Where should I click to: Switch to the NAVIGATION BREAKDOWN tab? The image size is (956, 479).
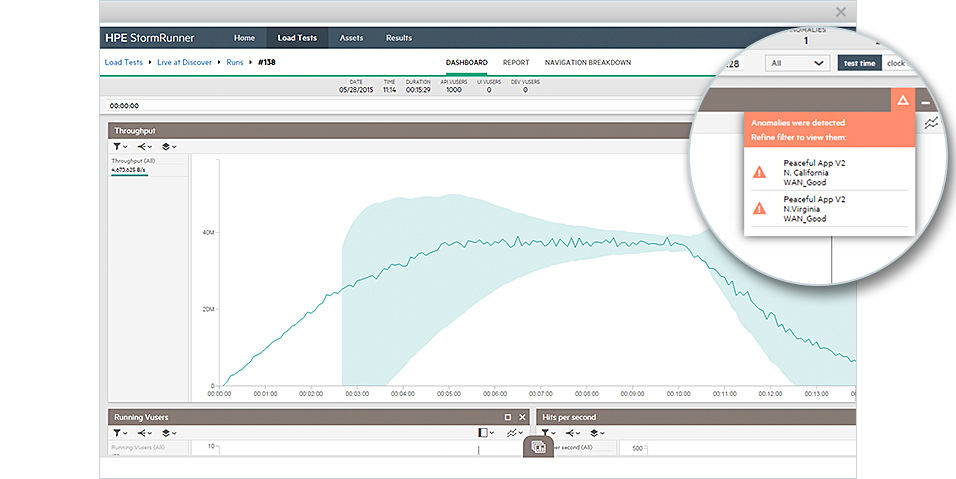point(588,63)
